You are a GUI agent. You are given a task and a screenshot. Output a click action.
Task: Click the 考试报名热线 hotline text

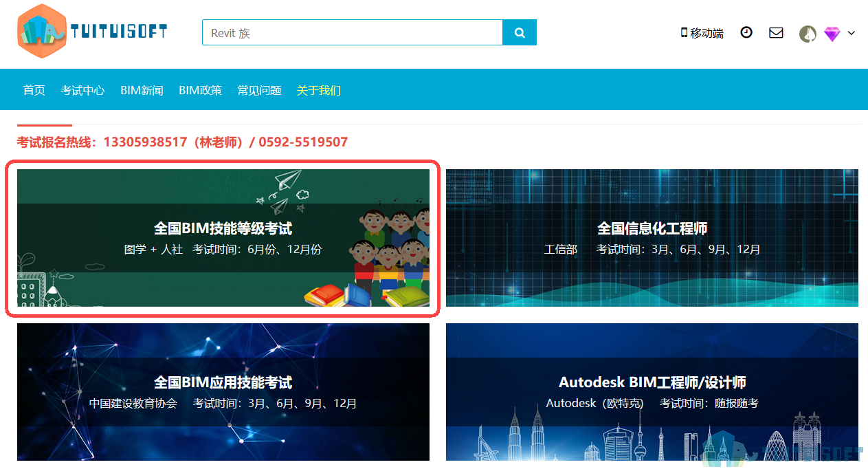[x=183, y=142]
